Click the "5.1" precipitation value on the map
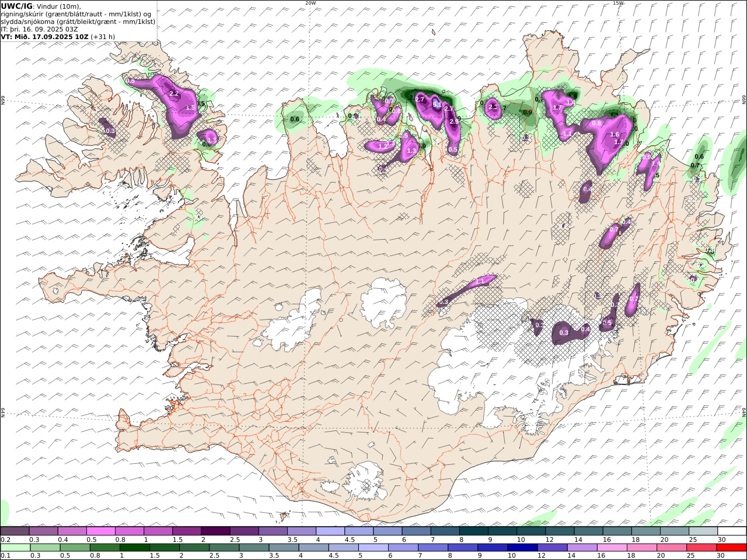Screen dimensions: 747x560 (437, 104)
